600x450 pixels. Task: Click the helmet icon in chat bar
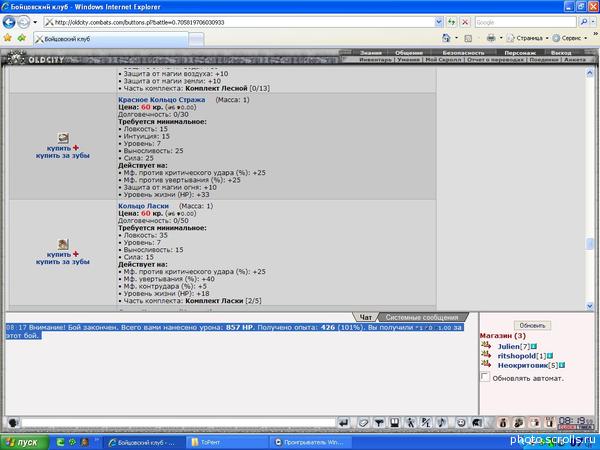point(477,423)
